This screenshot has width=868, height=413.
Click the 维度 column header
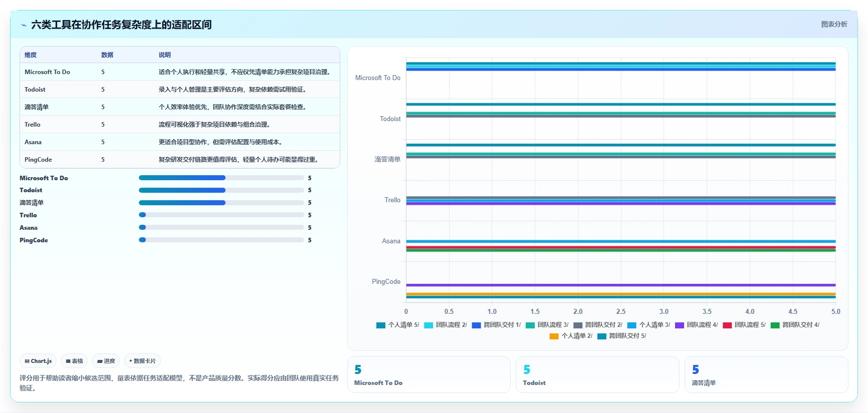31,55
